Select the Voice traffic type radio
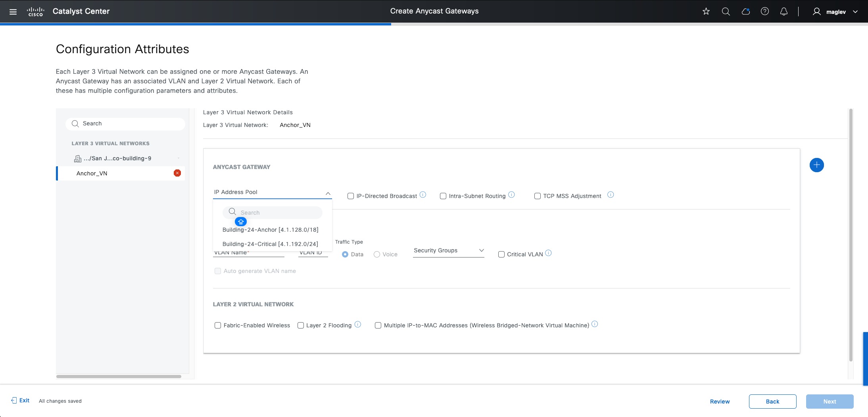 pos(377,254)
